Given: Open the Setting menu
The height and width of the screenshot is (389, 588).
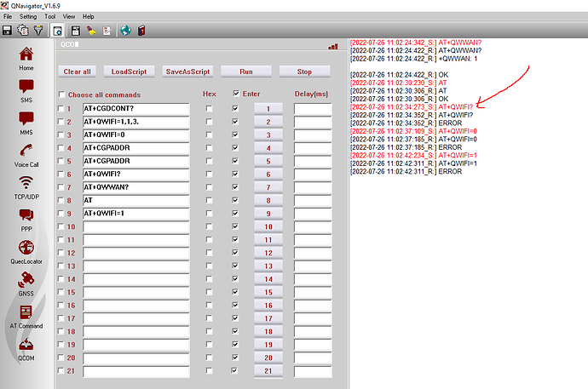Looking at the screenshot, I should pyautogui.click(x=28, y=16).
